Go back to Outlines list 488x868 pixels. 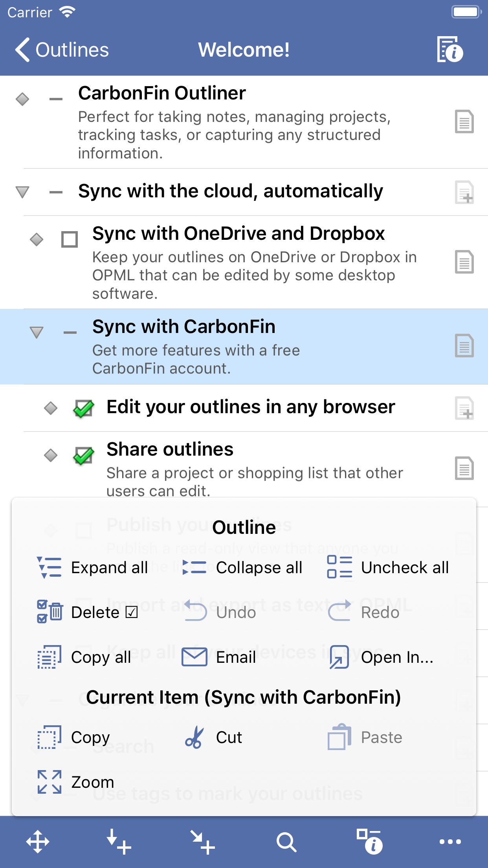(62, 50)
